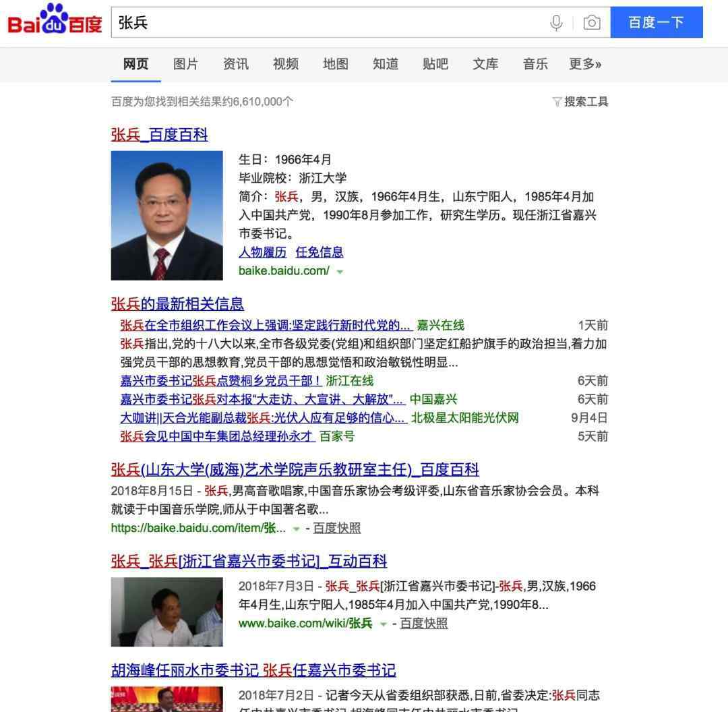Click the 百度一下 search button
The width and height of the screenshot is (728, 712).
coord(657,22)
